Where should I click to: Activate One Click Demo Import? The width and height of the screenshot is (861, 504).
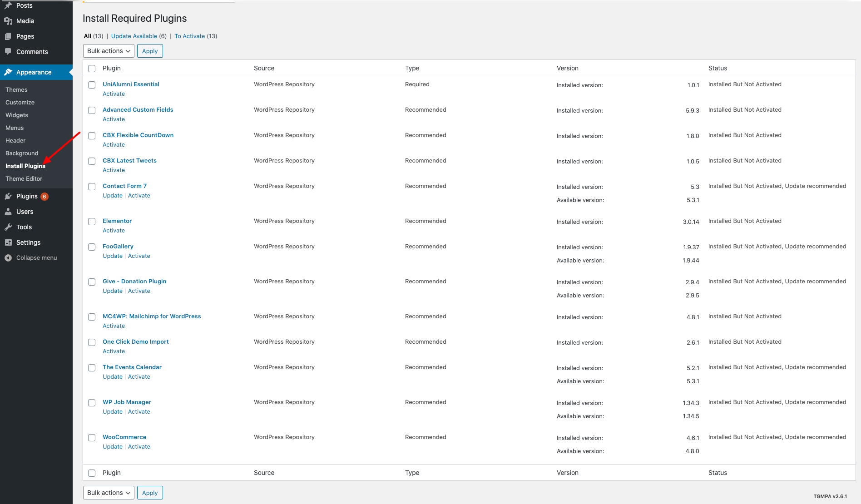[114, 351]
